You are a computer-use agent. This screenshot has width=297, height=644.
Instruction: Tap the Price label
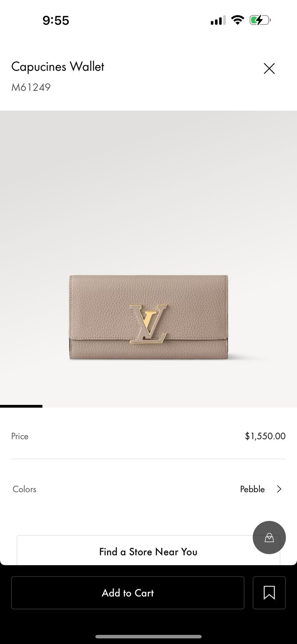20,436
